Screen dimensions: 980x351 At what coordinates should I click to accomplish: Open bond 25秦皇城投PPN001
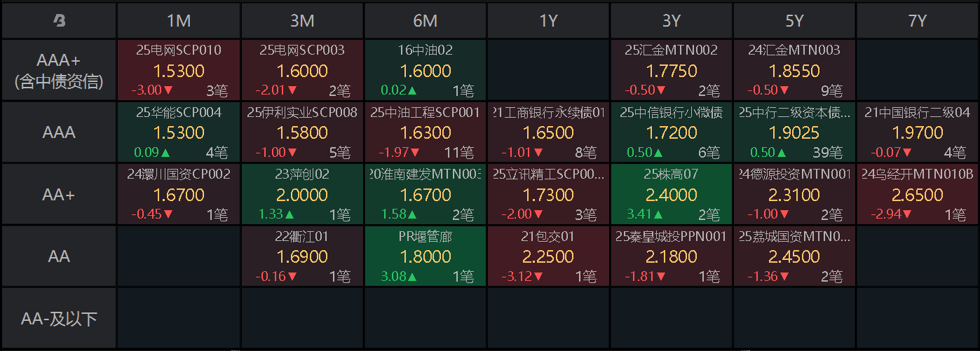[x=672, y=236]
